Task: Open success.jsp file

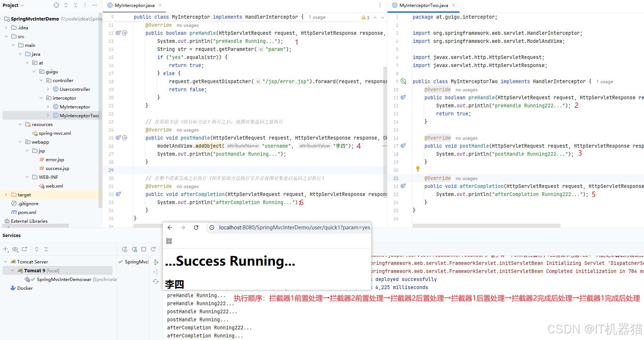Action: 57,168
